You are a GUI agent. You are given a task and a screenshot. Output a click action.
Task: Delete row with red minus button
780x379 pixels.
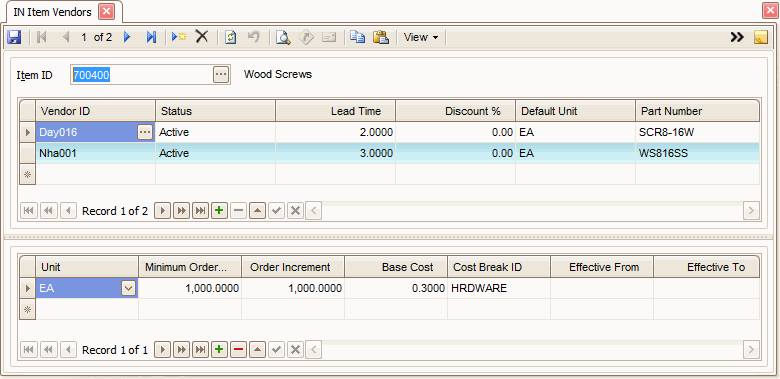coord(238,350)
